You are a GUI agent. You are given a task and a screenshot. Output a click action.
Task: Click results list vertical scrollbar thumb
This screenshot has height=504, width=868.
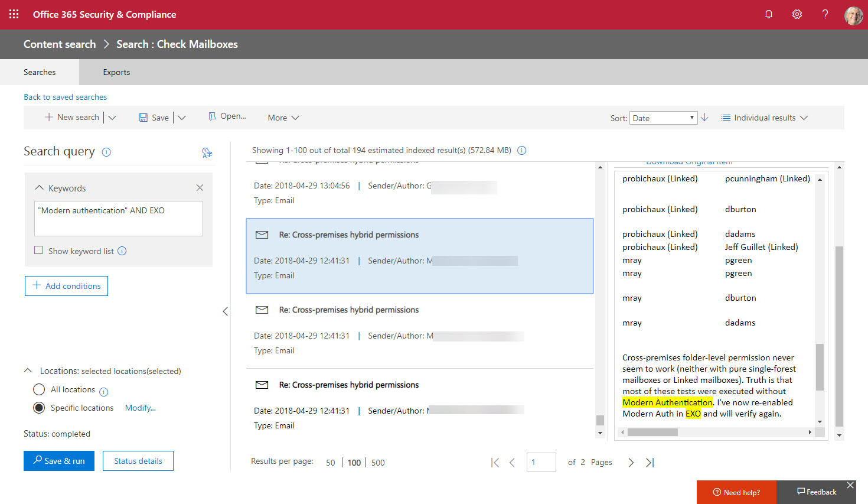pos(600,420)
